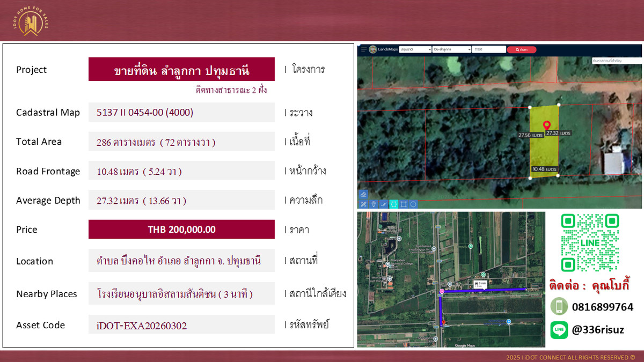Viewport: 644px width, 362px height.
Task: Select the eraser tool on map
Action: tap(363, 194)
